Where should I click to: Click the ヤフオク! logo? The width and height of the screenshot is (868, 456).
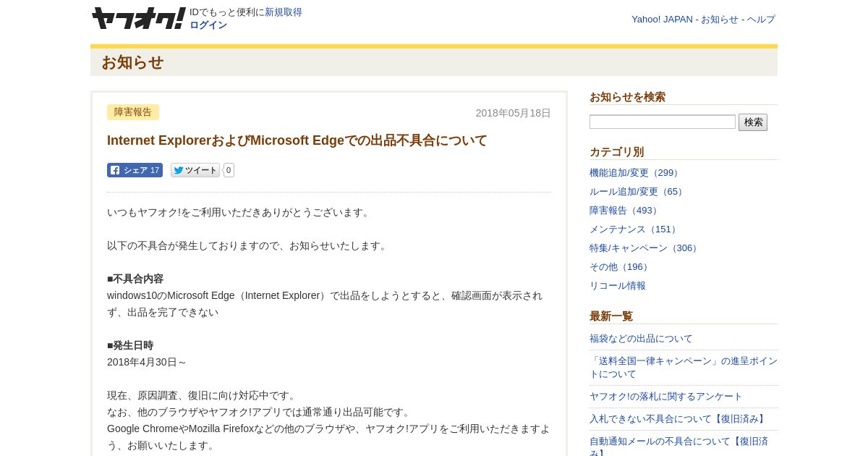138,18
